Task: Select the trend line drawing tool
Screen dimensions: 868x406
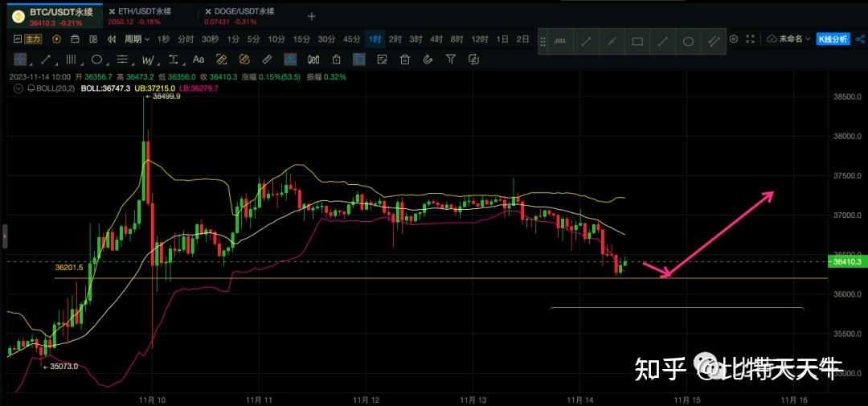Action: tap(45, 59)
